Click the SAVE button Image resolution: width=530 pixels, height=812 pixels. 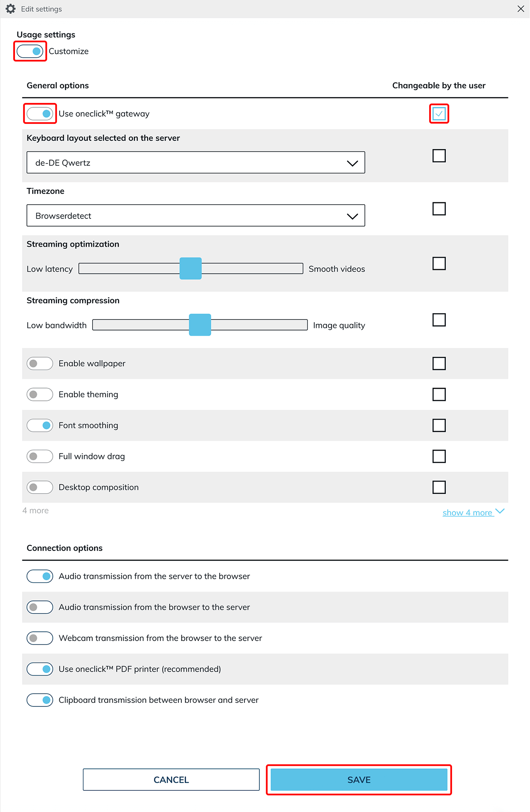click(359, 780)
